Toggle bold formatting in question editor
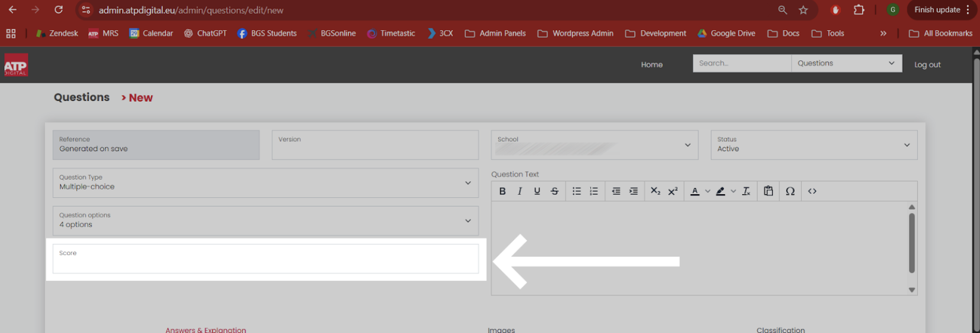The height and width of the screenshot is (333, 980). (502, 191)
